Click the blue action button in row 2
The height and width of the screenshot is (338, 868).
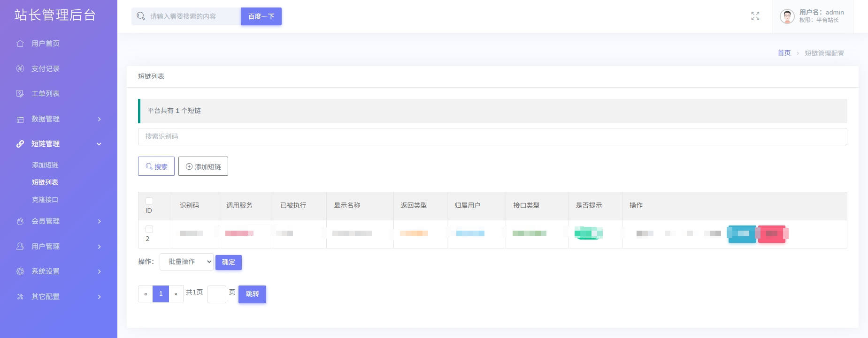click(742, 233)
